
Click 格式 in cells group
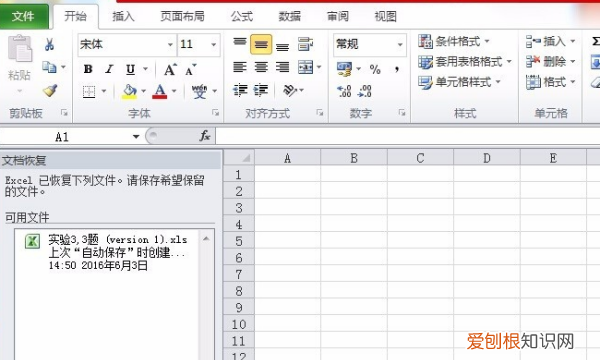[550, 81]
